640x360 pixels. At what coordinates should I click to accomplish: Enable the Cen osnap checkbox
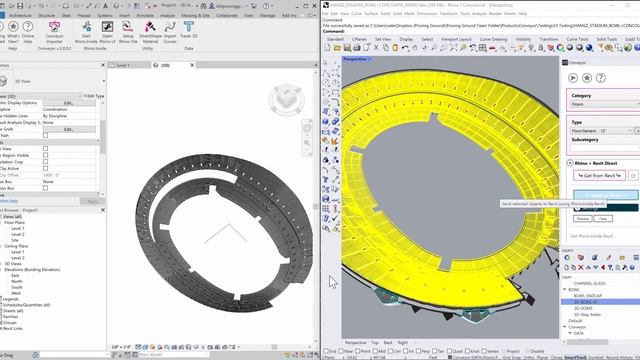pyautogui.click(x=391, y=351)
